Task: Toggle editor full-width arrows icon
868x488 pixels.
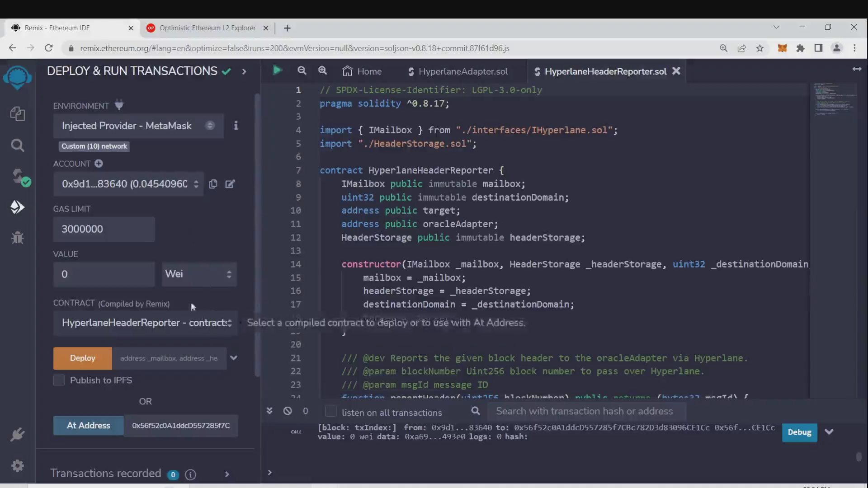Action: click(x=857, y=69)
